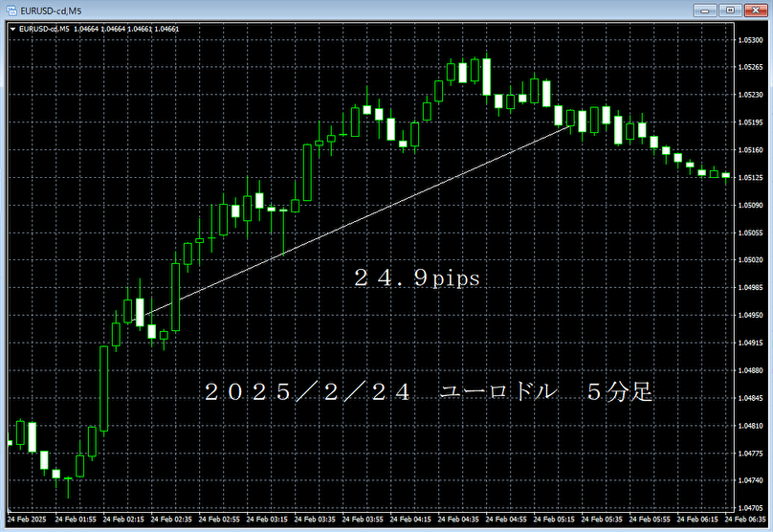This screenshot has height=532, width=773.
Task: Click price level 1.04775 on scale
Action: click(x=750, y=454)
